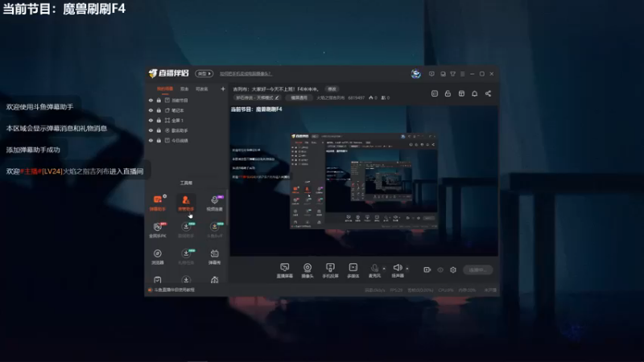Image resolution: width=644 pixels, height=362 pixels.
Task: Toggle visibility of 全屏 1 source
Action: coord(151,121)
